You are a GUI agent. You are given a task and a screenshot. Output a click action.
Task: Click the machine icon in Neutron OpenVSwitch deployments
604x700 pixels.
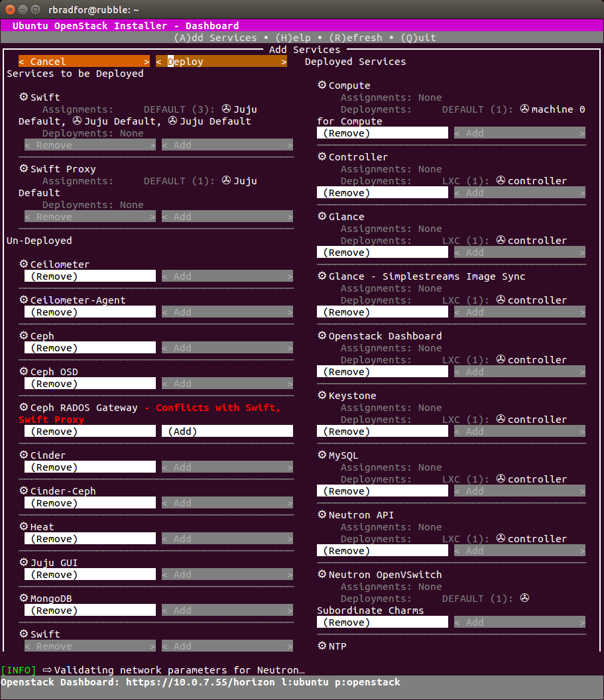coord(524,598)
